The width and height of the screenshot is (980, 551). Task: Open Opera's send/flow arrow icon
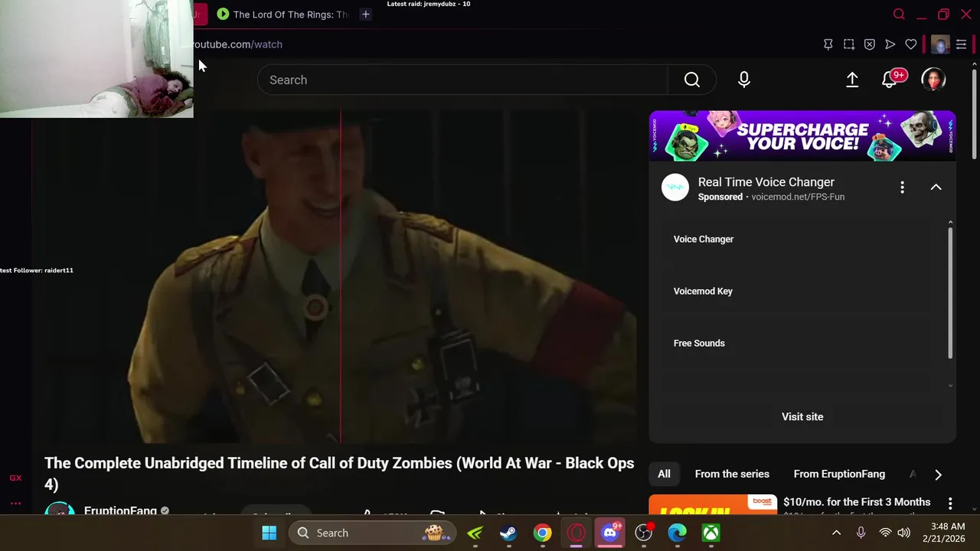point(890,44)
